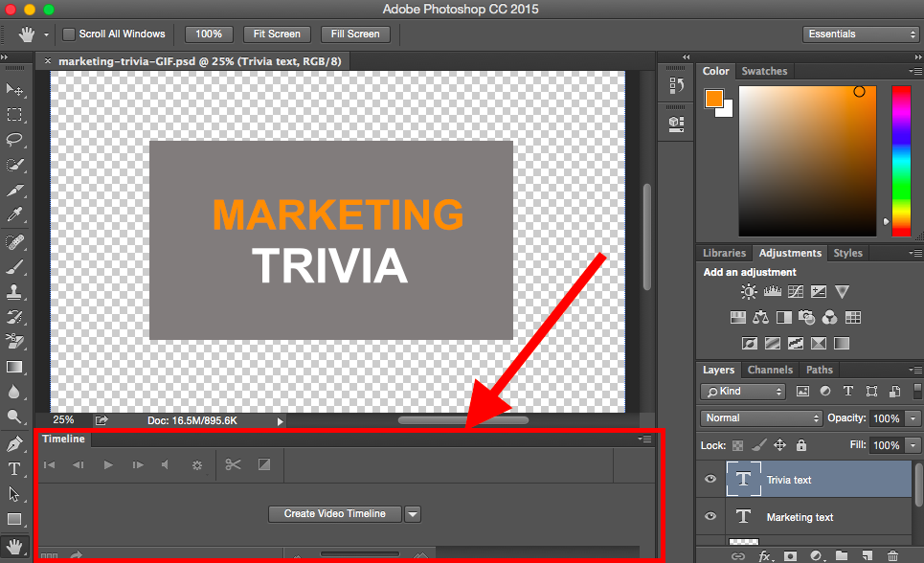Click the layer Opacity value field

click(x=886, y=418)
